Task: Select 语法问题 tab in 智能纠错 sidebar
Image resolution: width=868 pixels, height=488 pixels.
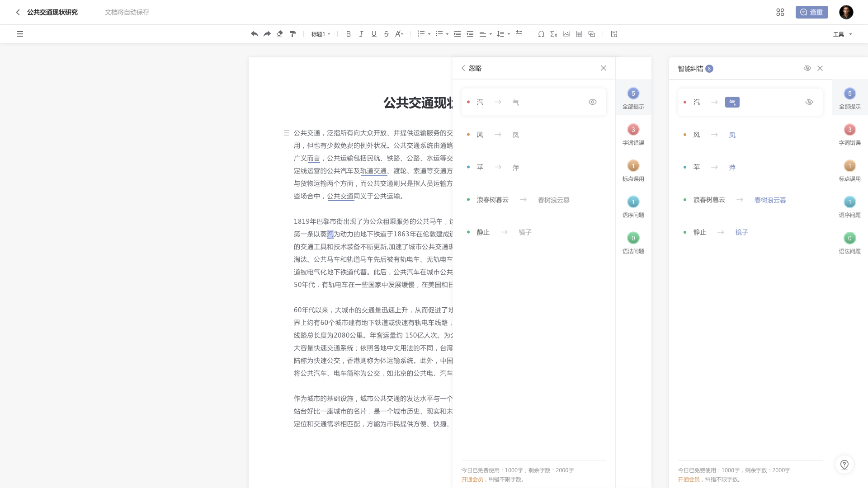Action: pos(850,242)
